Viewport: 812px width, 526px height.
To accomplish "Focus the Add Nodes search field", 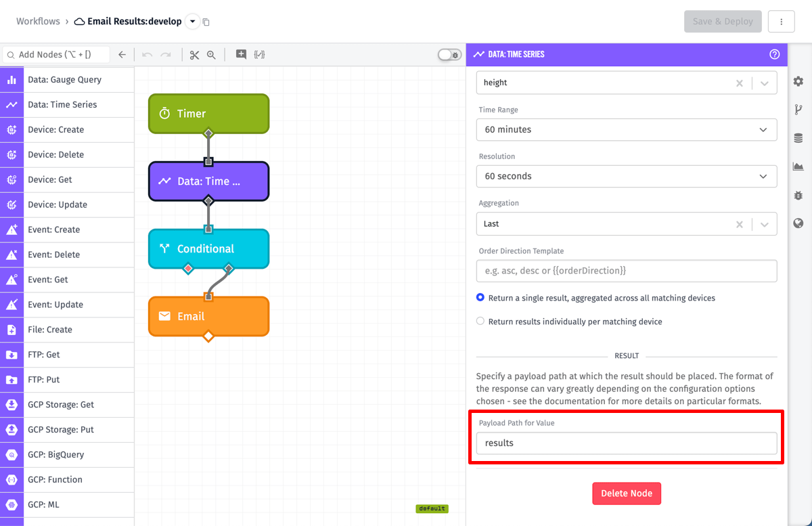I will point(57,55).
